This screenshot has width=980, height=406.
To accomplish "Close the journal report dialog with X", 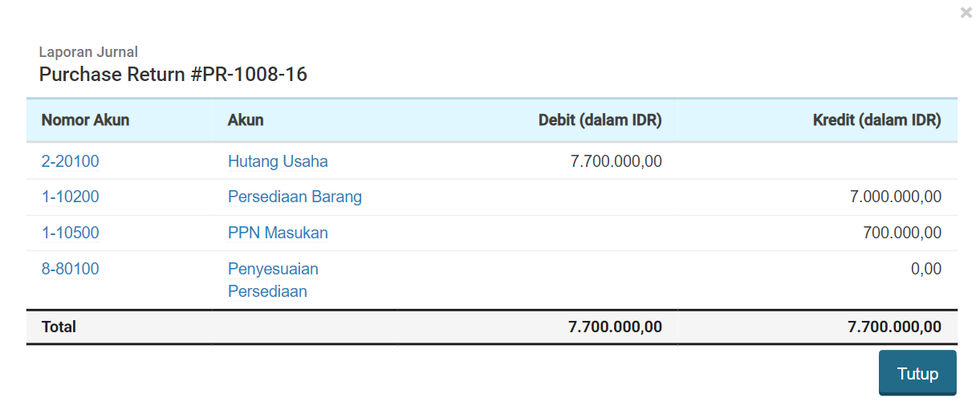I will coord(966,13).
